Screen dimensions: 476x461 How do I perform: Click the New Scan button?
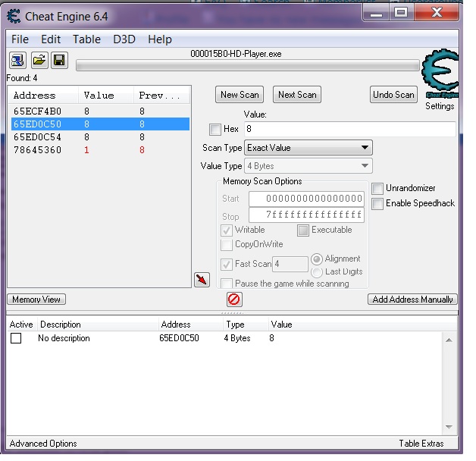(x=240, y=95)
